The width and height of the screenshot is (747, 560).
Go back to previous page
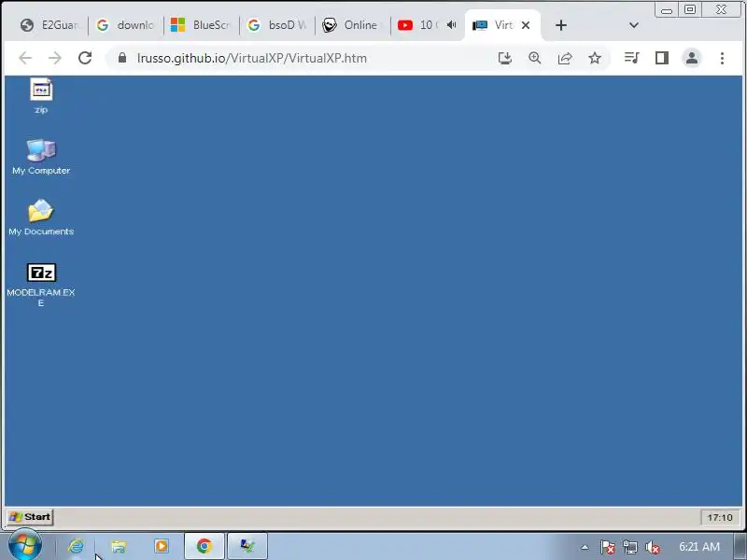pos(25,58)
